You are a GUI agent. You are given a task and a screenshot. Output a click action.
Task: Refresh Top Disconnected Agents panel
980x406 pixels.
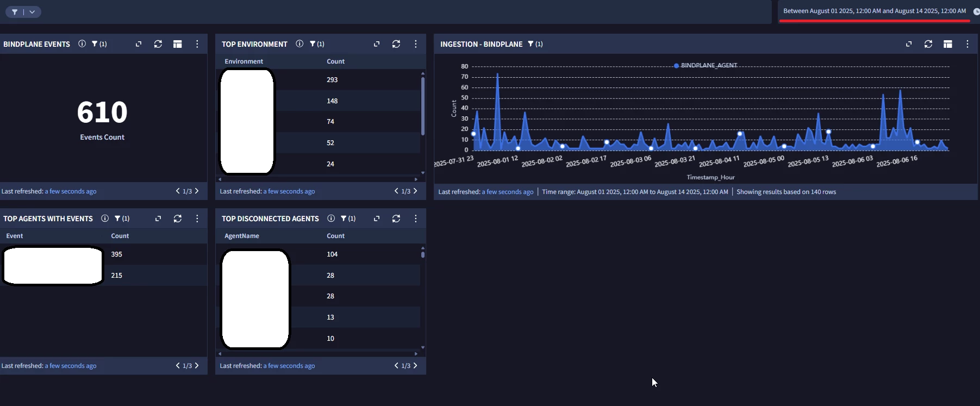pyautogui.click(x=396, y=218)
